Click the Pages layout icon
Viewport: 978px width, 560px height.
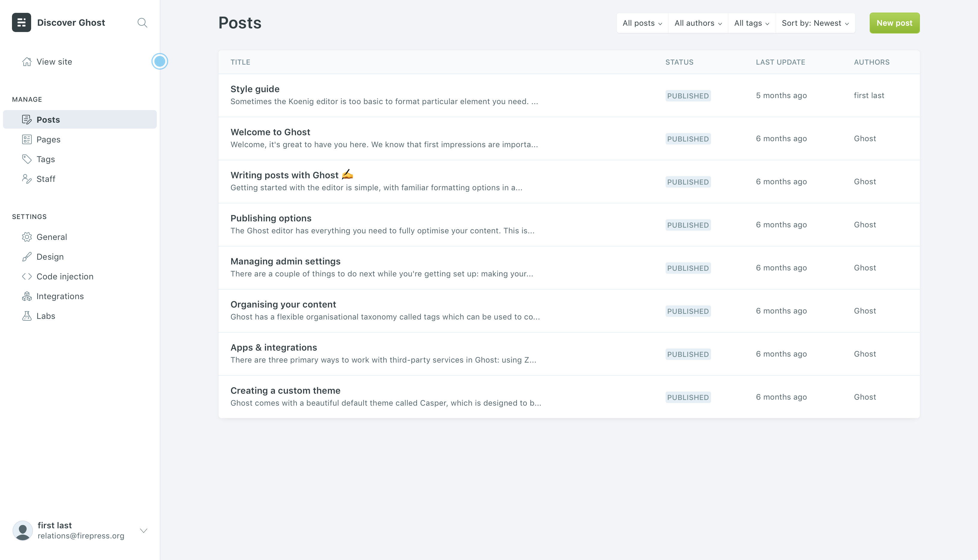[27, 139]
